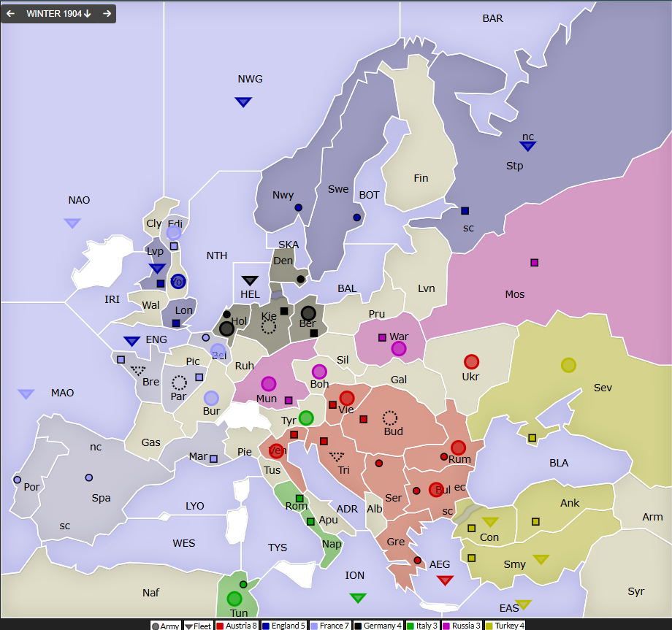Go back to the previous phase
Screen dimensions: 672x630
(10, 14)
